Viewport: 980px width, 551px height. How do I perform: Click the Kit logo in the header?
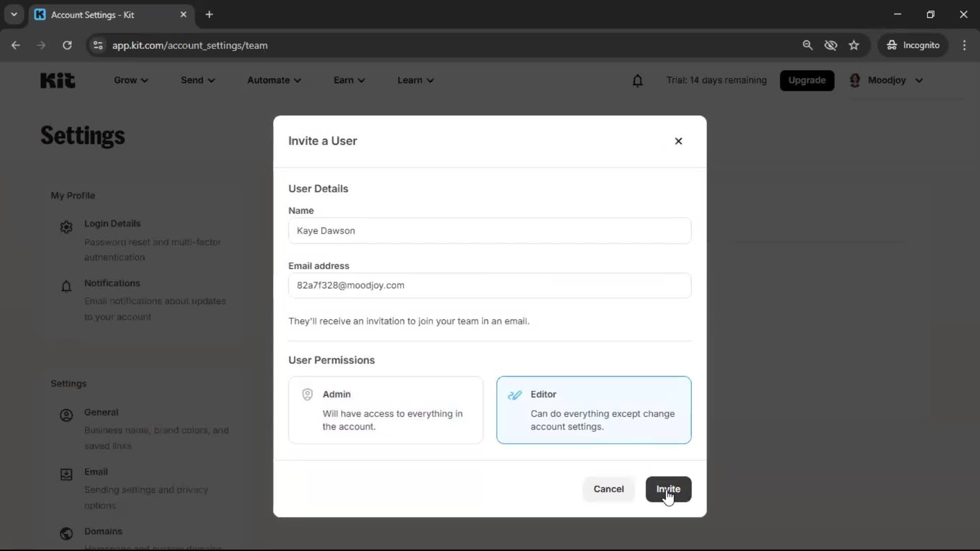(x=57, y=80)
